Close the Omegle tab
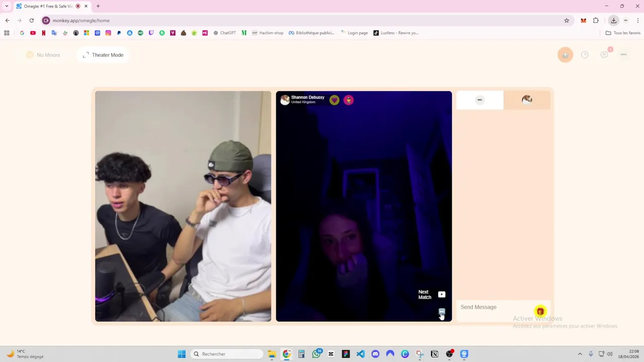 pos(86,6)
